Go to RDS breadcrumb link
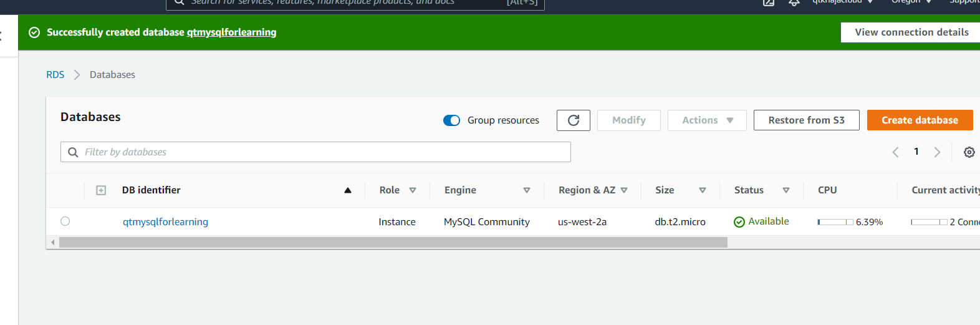Image resolution: width=980 pixels, height=325 pixels. click(55, 75)
